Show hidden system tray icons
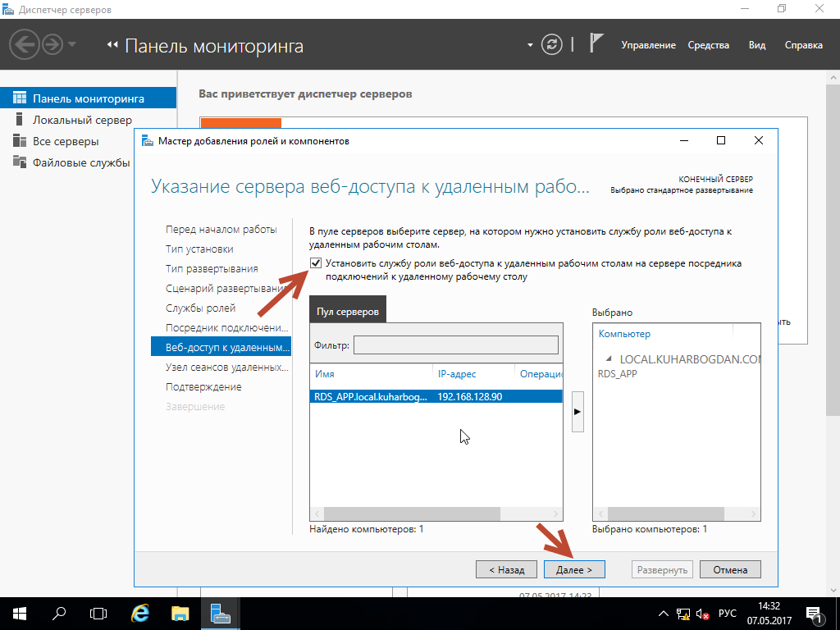Screen dimensions: 840x630 coord(664,614)
